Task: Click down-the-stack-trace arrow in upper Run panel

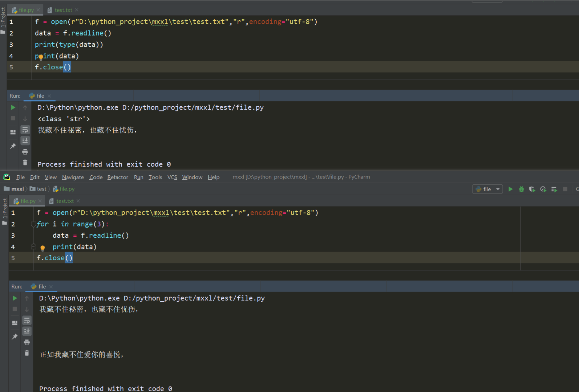Action: pyautogui.click(x=25, y=119)
